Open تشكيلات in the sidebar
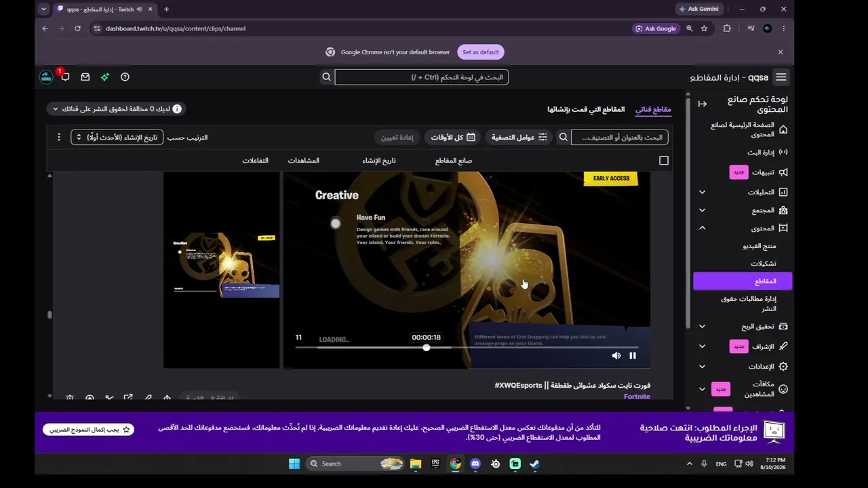The height and width of the screenshot is (488, 868). [x=764, y=264]
